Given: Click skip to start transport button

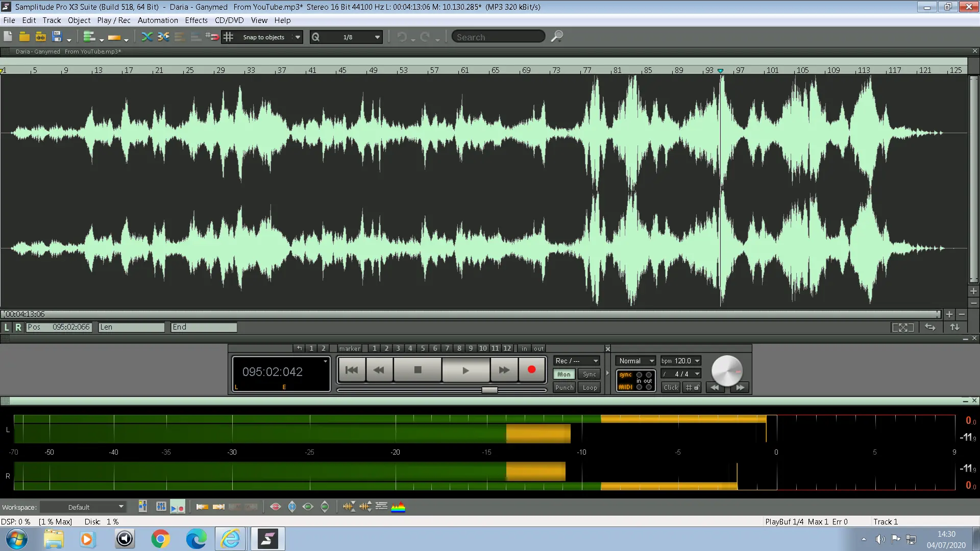Looking at the screenshot, I should pyautogui.click(x=352, y=370).
